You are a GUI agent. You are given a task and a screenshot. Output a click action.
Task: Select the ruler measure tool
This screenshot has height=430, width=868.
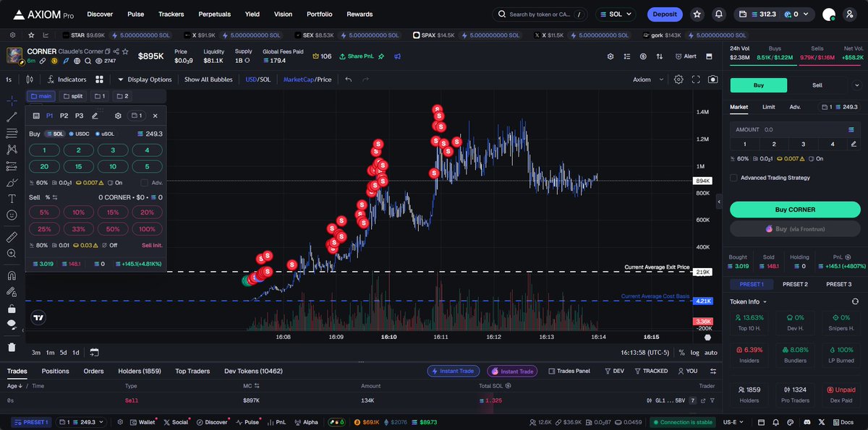click(x=12, y=236)
